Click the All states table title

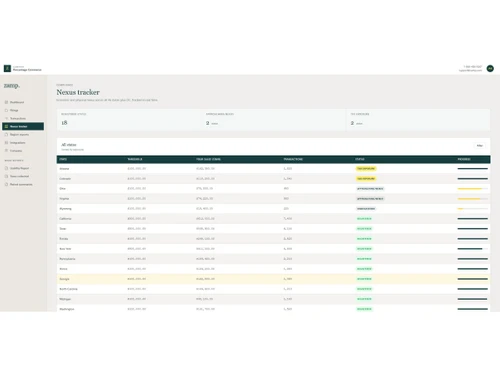69,145
